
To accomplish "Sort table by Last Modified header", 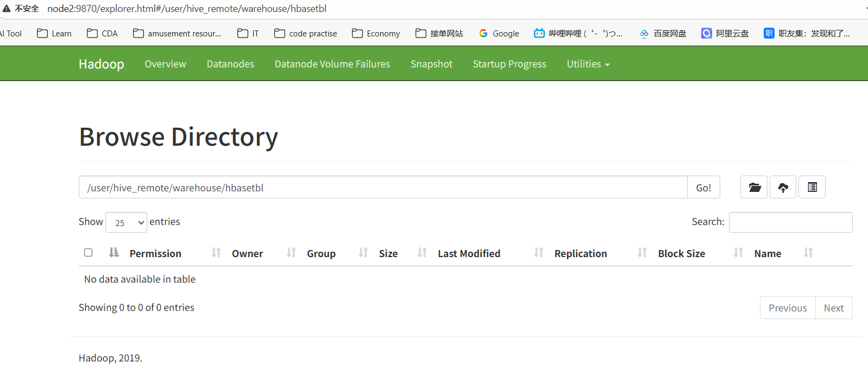I will pyautogui.click(x=469, y=253).
